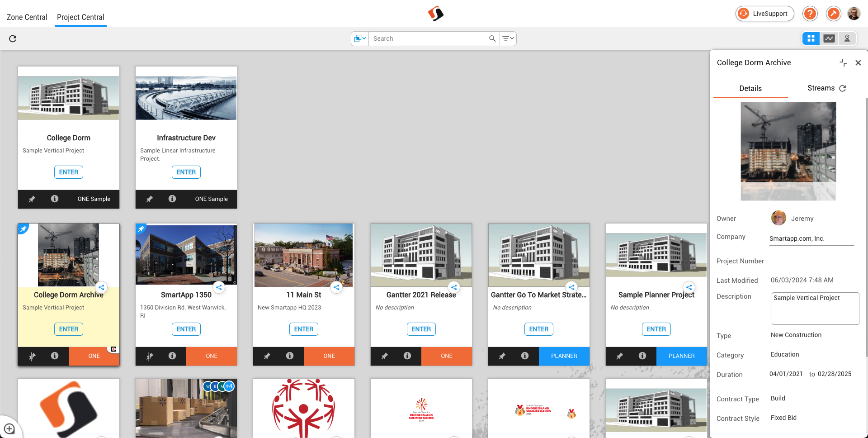The image size is (868, 438).
Task: Enter the Infrastructure Dev project
Action: coord(186,172)
